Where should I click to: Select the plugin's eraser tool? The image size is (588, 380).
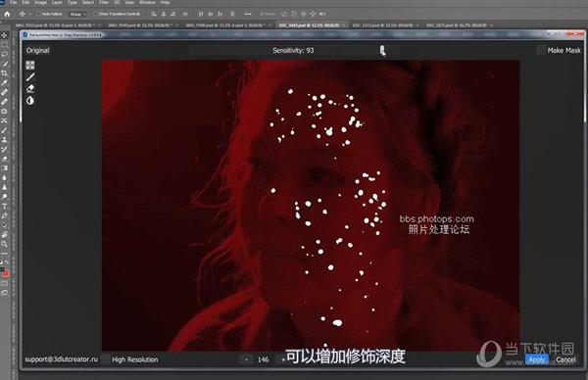click(30, 89)
